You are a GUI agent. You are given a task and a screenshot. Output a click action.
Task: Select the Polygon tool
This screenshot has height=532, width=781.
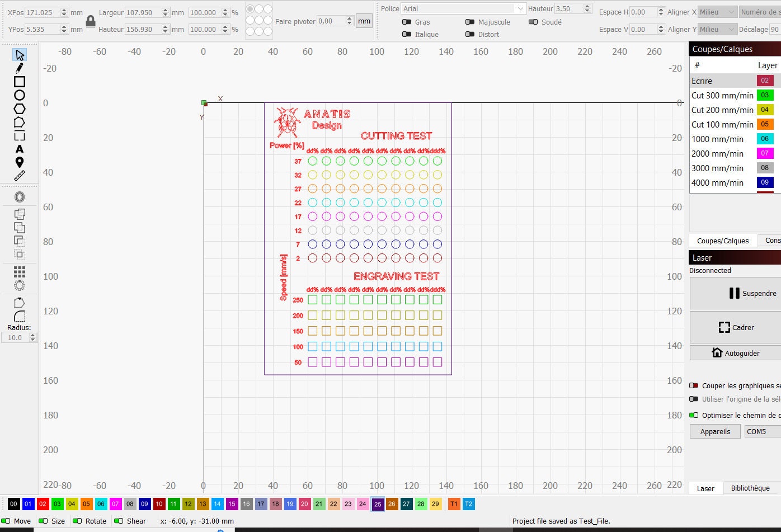[20, 109]
